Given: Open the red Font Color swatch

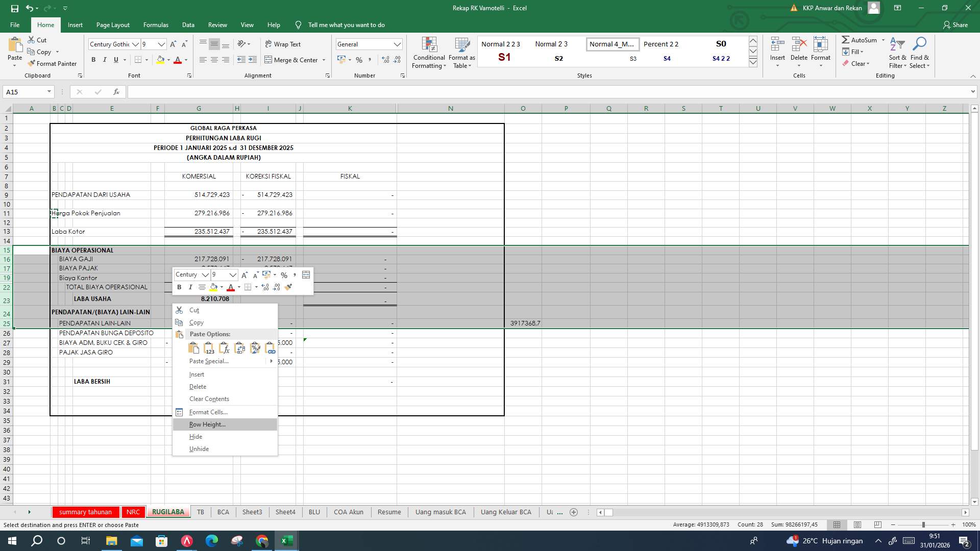Looking at the screenshot, I should click(178, 60).
